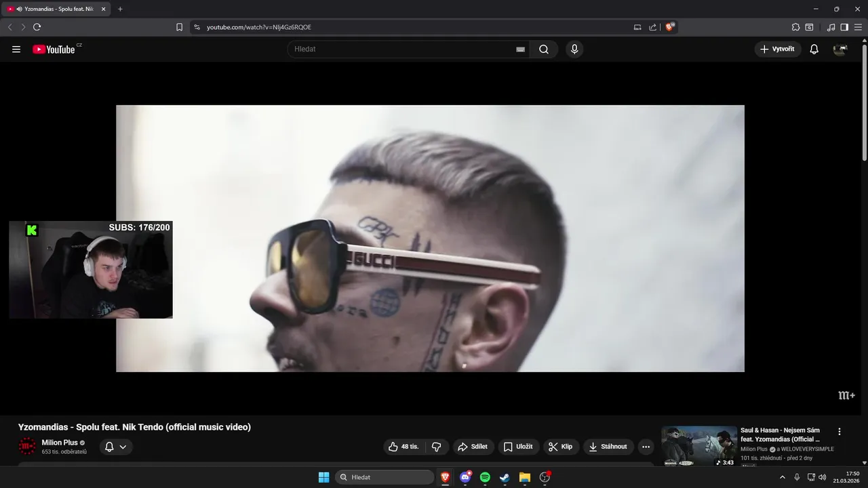Open the YouTube guide hamburger menu
This screenshot has width=868, height=488.
[x=16, y=49]
